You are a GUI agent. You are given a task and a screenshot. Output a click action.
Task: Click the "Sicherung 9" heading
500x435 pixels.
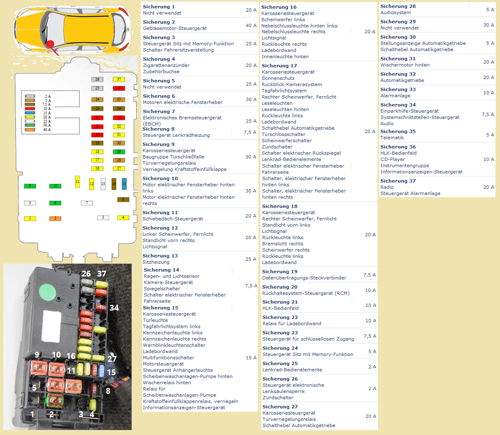click(x=159, y=144)
